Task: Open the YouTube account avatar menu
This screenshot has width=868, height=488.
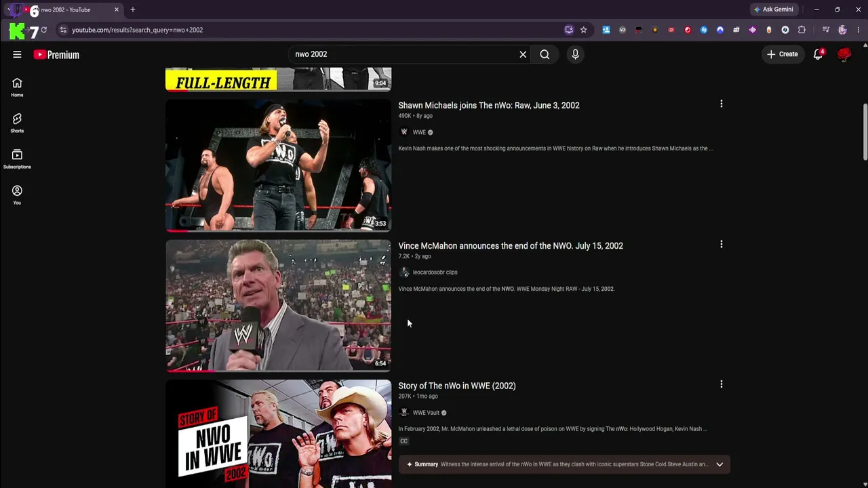Action: (x=844, y=54)
